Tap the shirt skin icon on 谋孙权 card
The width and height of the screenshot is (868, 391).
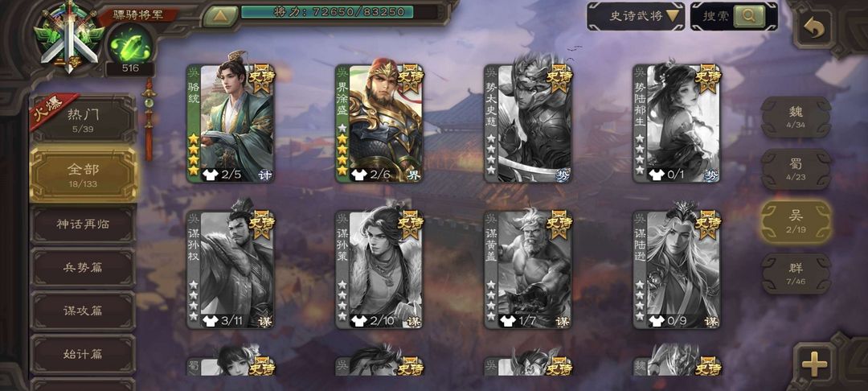tap(209, 321)
